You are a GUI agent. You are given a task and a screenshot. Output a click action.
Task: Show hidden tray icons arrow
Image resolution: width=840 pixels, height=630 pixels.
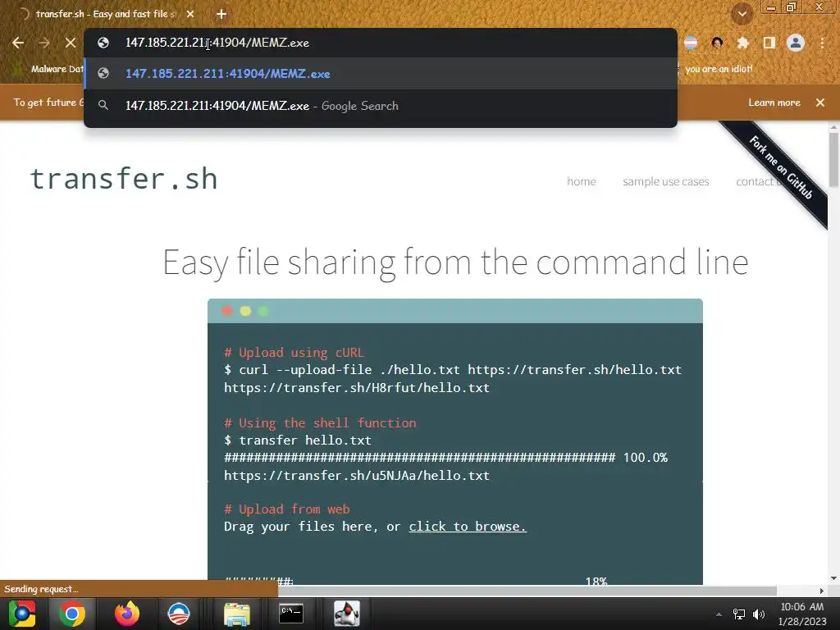tap(719, 614)
